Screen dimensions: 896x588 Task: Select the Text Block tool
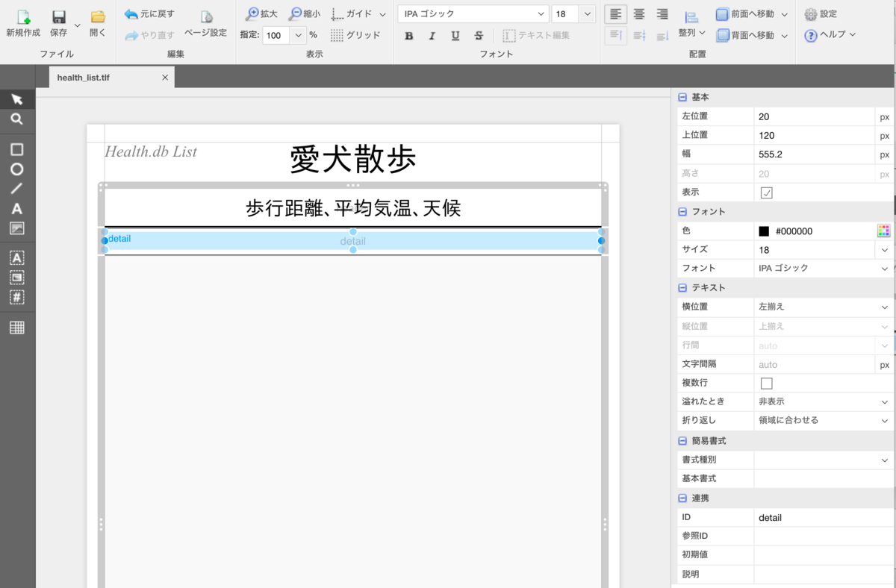[x=17, y=257]
